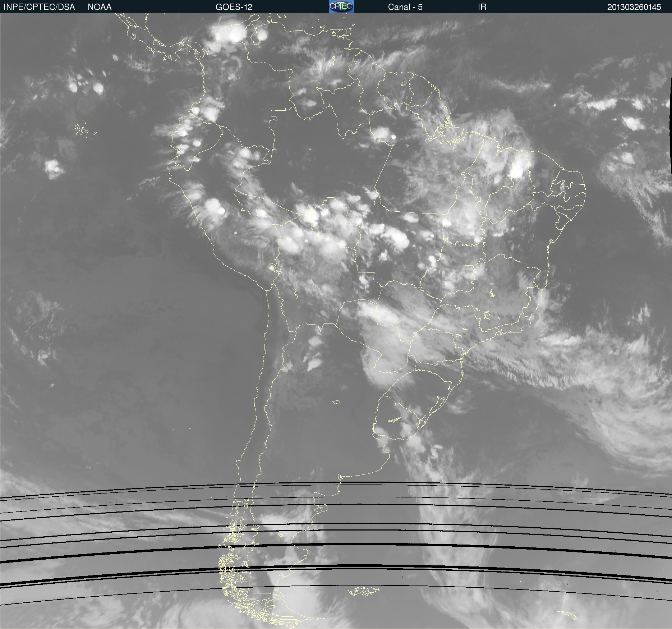Select the INPE/CPTEC/DSA header text
The height and width of the screenshot is (629, 672).
click(x=39, y=7)
